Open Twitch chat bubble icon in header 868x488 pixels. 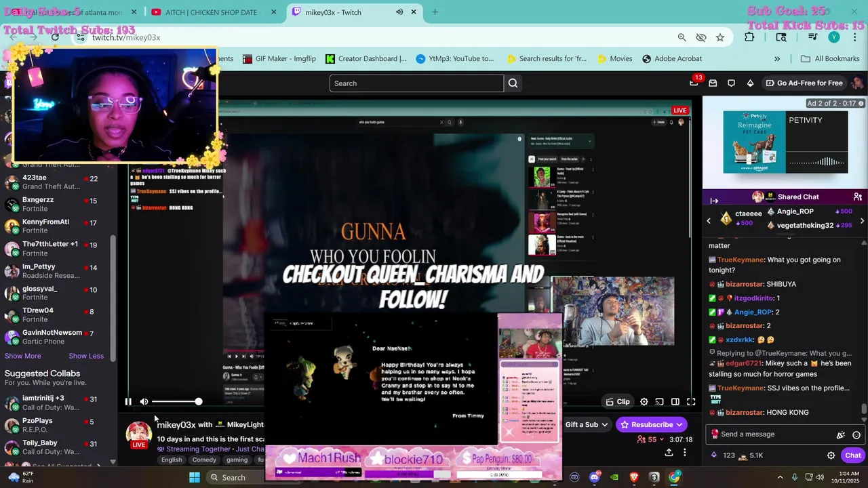(x=731, y=83)
